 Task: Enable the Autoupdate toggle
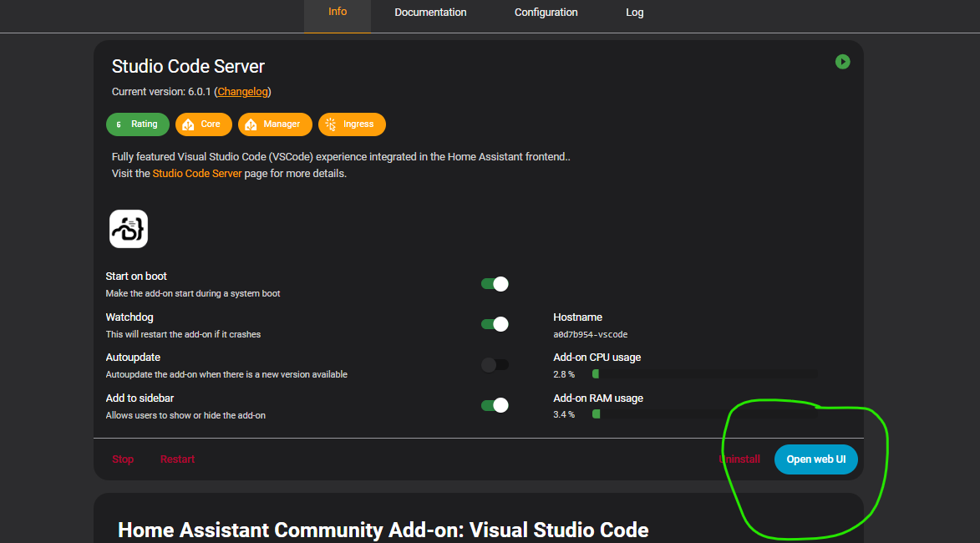(x=495, y=365)
